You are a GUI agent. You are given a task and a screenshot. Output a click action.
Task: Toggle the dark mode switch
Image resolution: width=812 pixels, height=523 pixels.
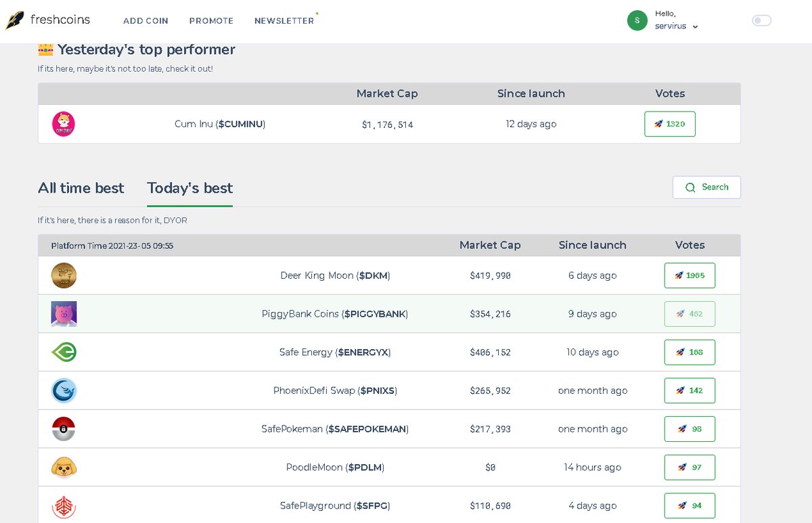click(x=761, y=20)
